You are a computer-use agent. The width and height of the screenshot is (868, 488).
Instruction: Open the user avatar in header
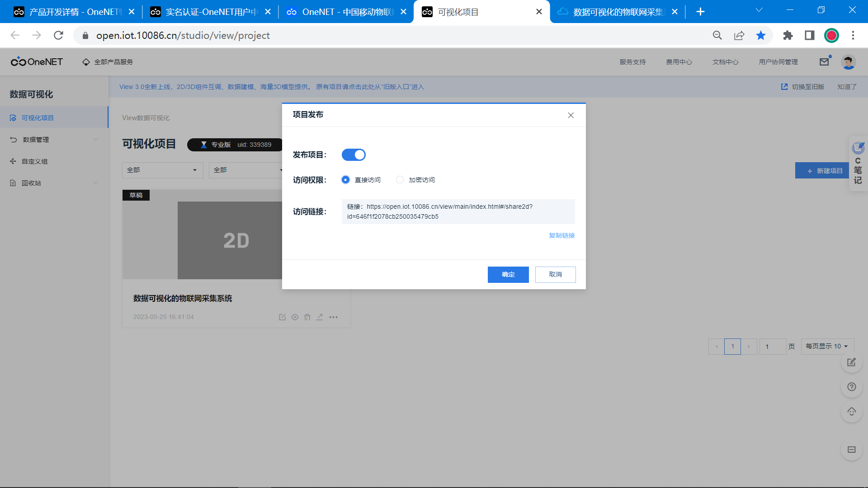click(x=848, y=62)
